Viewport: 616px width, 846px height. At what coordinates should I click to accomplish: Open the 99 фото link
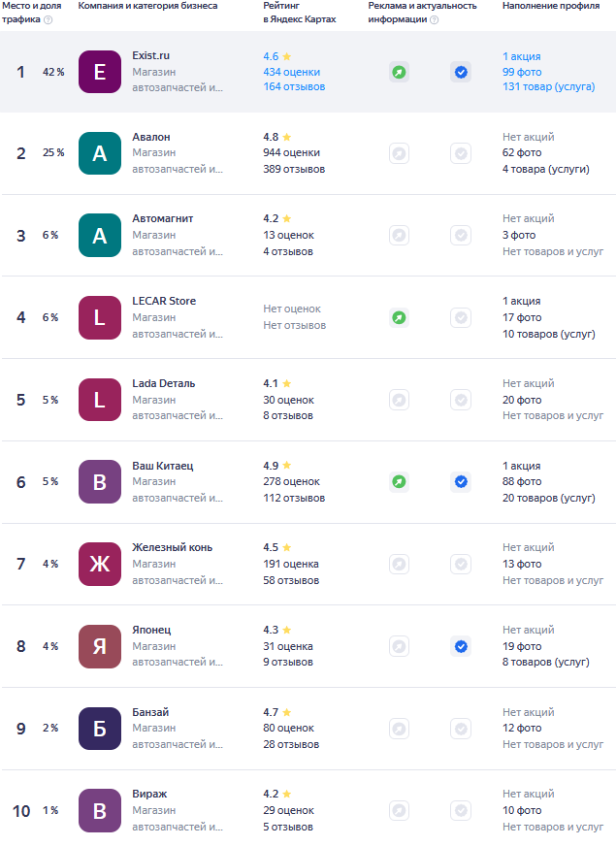[x=522, y=72]
